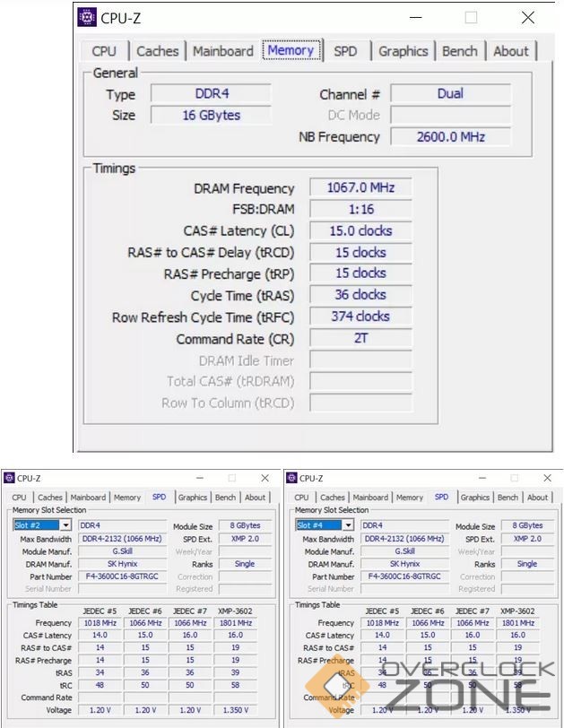This screenshot has height=728, width=564.
Task: Click 1.350 V voltage in the Slot #2 window
Action: [x=235, y=710]
